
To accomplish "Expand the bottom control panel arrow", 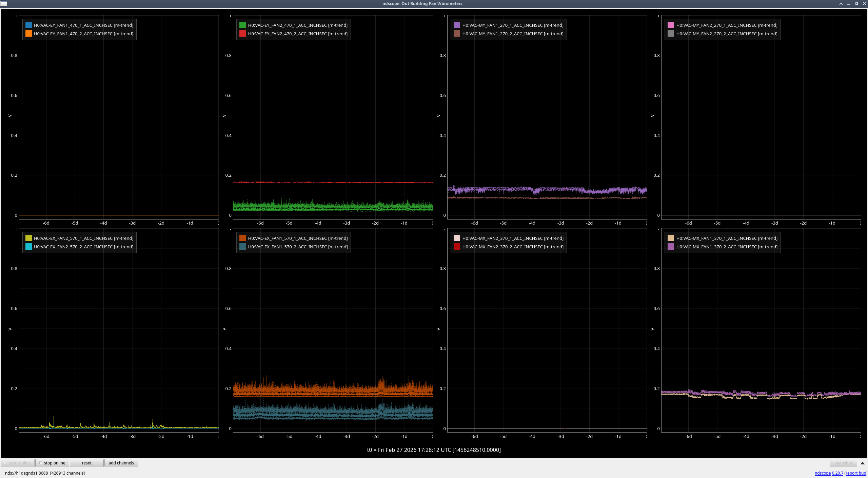I will pos(862,463).
